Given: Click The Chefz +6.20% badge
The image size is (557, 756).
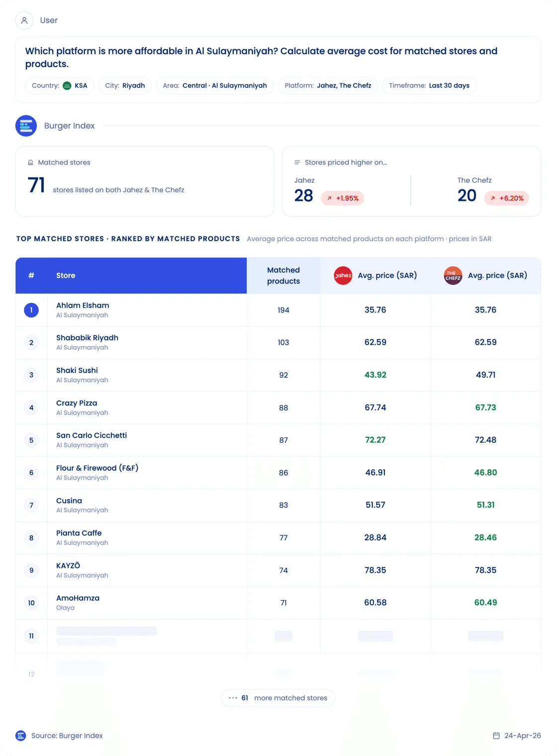Looking at the screenshot, I should click(x=507, y=198).
